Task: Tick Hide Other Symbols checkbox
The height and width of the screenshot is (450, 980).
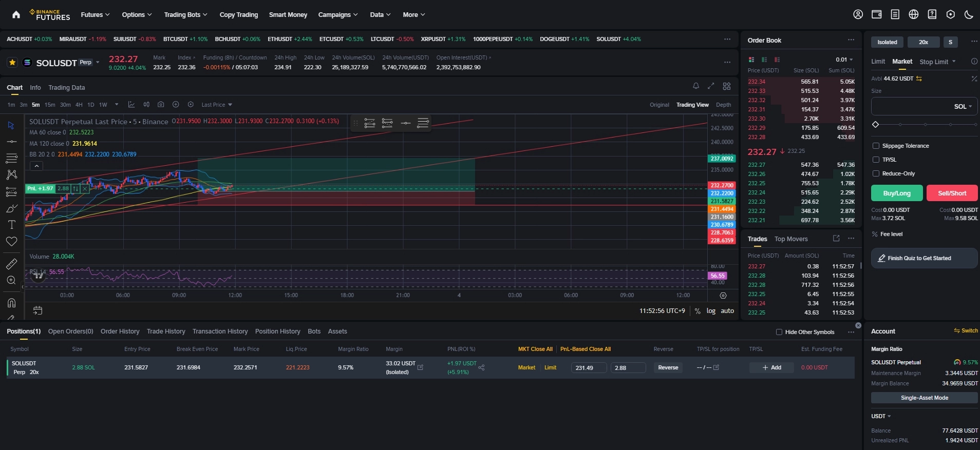Action: pos(779,332)
